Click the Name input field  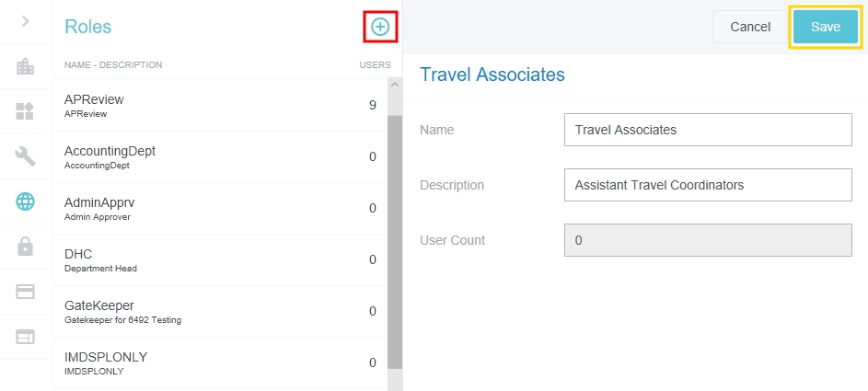click(708, 130)
